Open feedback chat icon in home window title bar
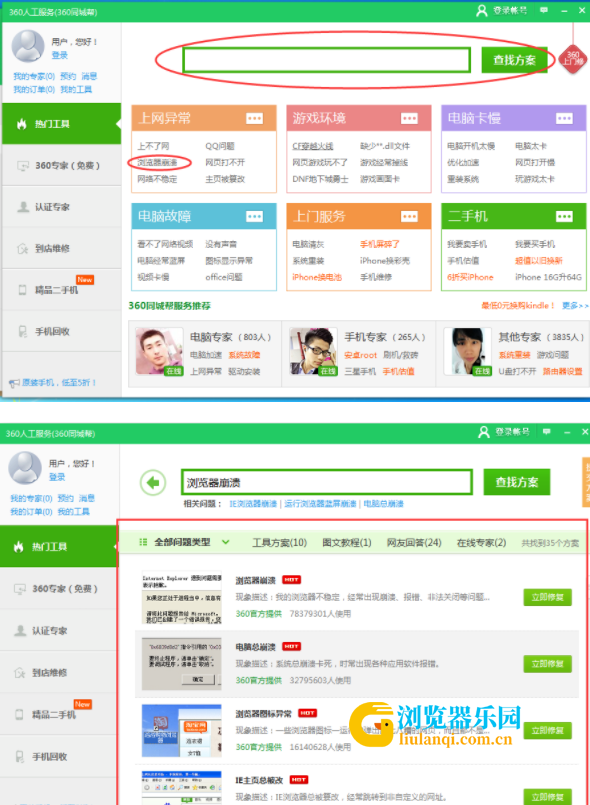 [x=544, y=10]
